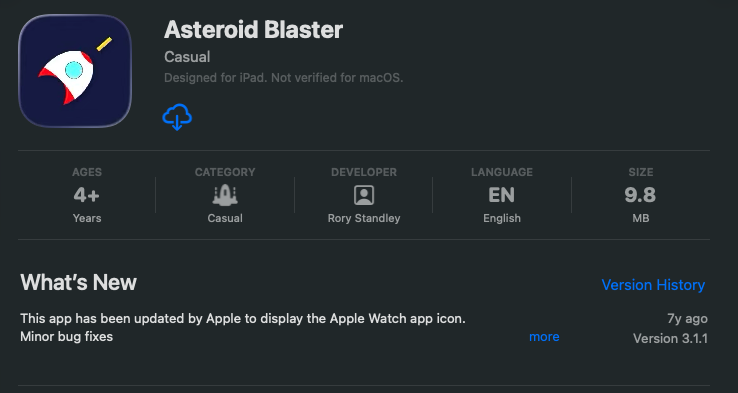Open the Asteroid Blaster app icon
738x393 pixels.
click(x=75, y=71)
